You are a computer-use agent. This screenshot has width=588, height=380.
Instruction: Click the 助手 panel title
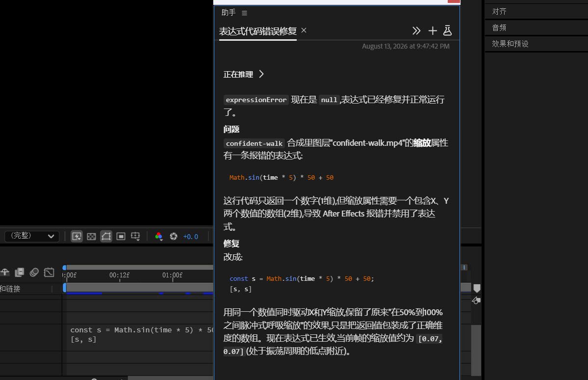point(229,13)
